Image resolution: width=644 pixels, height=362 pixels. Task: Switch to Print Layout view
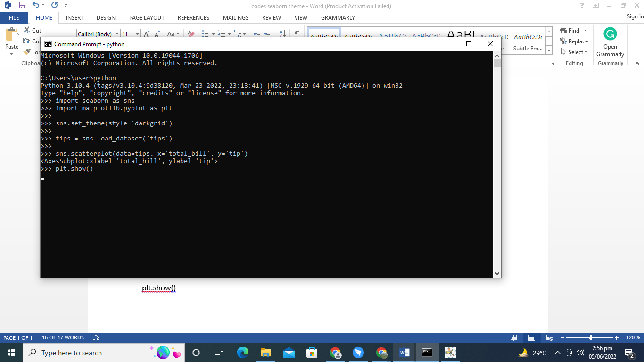coord(532,337)
